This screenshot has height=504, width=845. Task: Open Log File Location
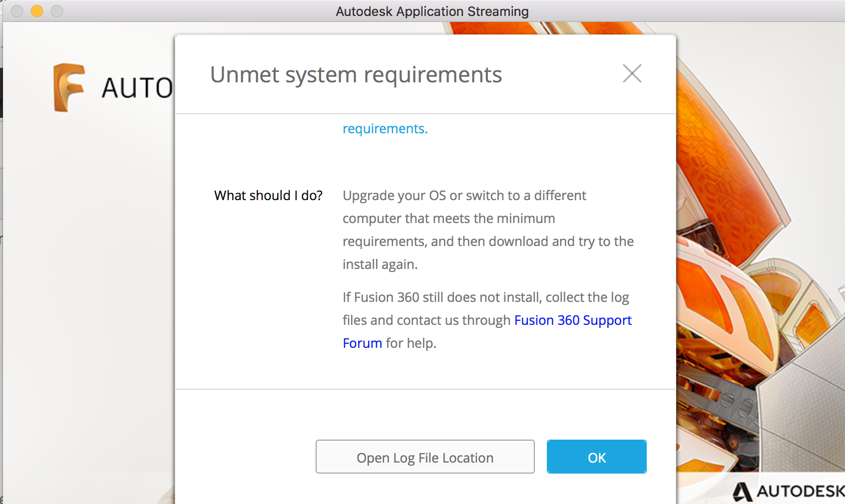[x=425, y=457]
